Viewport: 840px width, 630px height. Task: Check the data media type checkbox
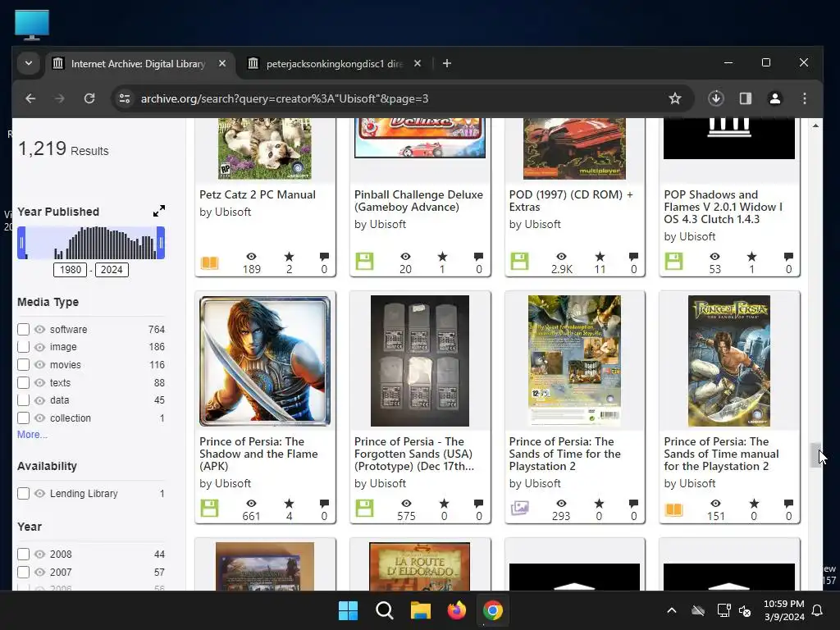(23, 400)
